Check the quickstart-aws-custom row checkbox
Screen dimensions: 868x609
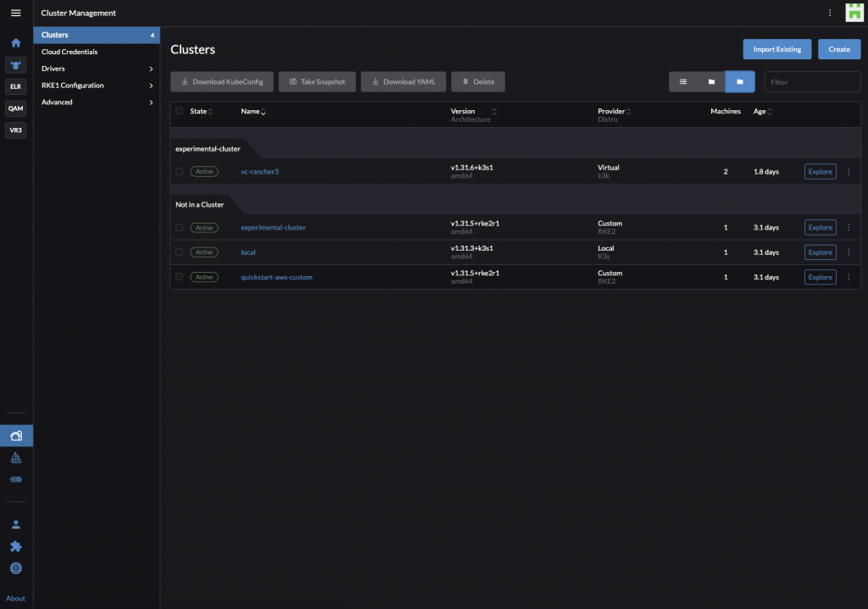click(180, 277)
